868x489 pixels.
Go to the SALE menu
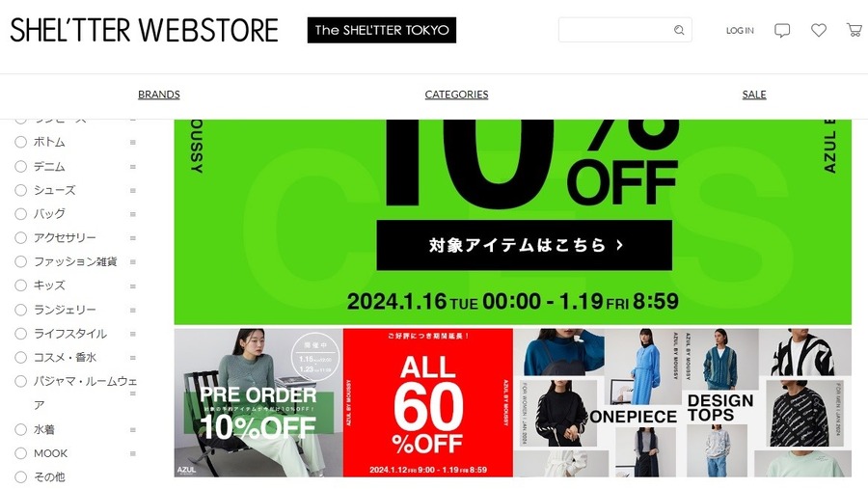coord(754,95)
